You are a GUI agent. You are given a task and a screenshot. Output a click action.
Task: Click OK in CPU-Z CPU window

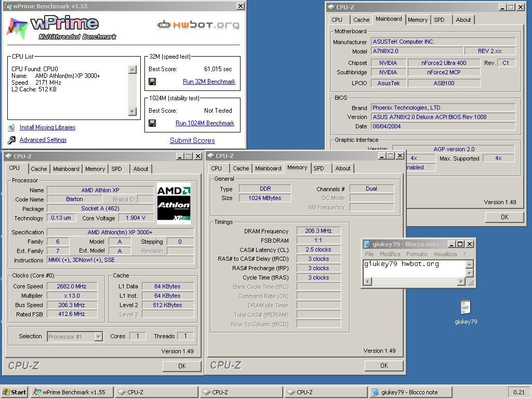coord(182,366)
